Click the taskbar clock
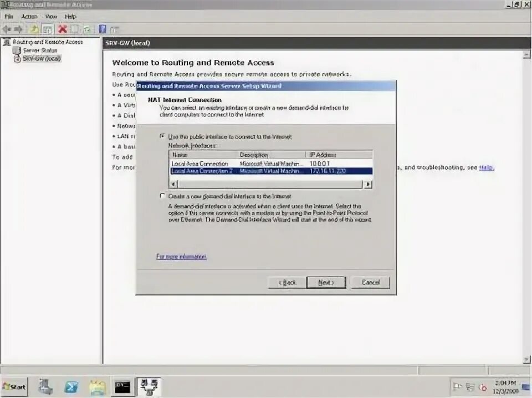 pyautogui.click(x=505, y=387)
